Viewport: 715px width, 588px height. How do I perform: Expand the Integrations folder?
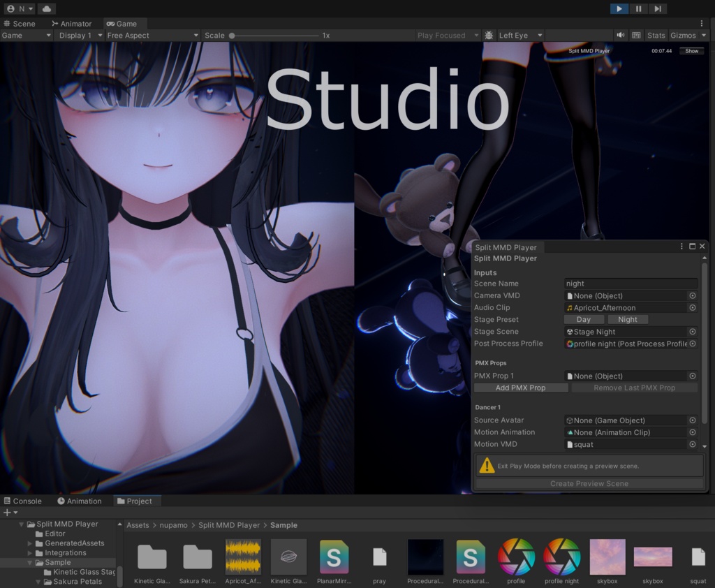[x=29, y=553]
